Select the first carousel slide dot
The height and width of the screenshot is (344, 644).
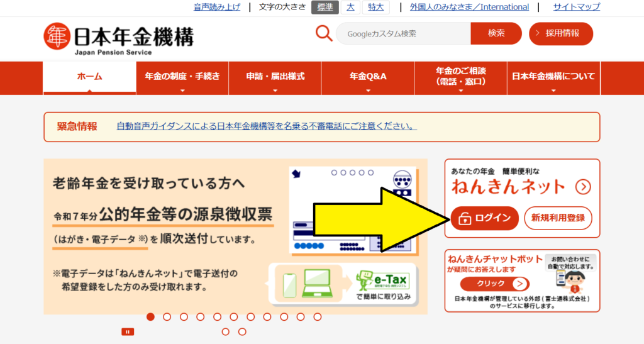tap(150, 317)
